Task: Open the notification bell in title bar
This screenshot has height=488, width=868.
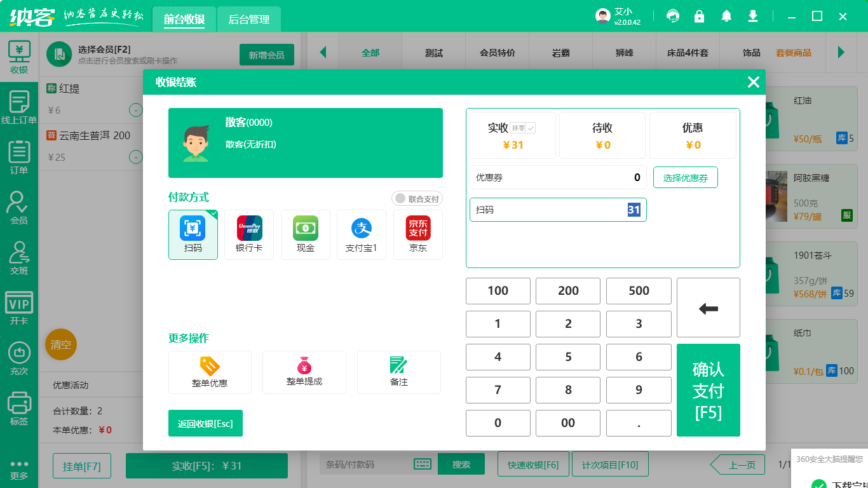Action: click(x=726, y=17)
